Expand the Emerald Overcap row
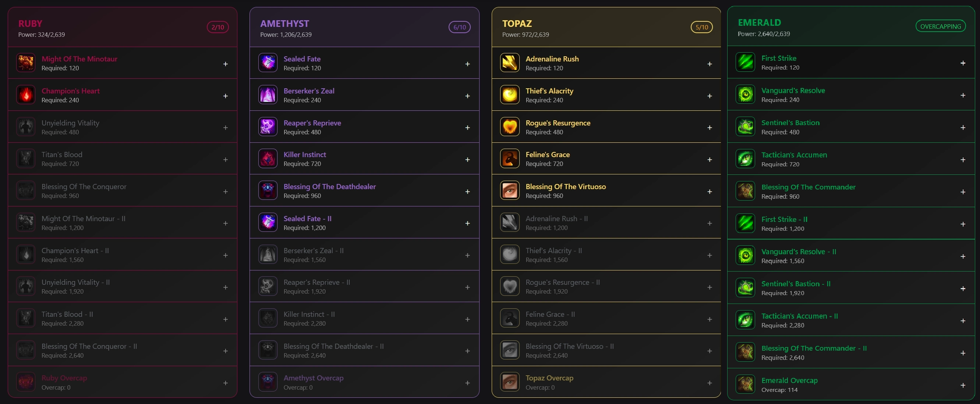980x404 pixels. coord(963,385)
